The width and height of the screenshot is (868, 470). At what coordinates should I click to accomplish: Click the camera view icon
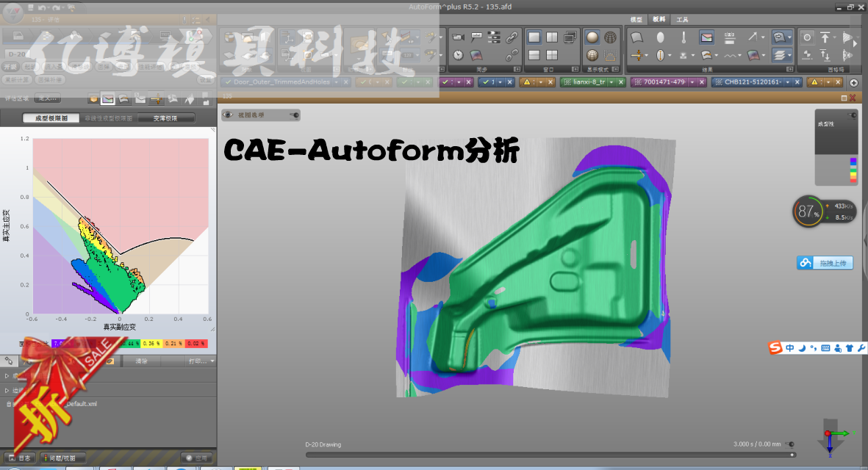click(458, 37)
